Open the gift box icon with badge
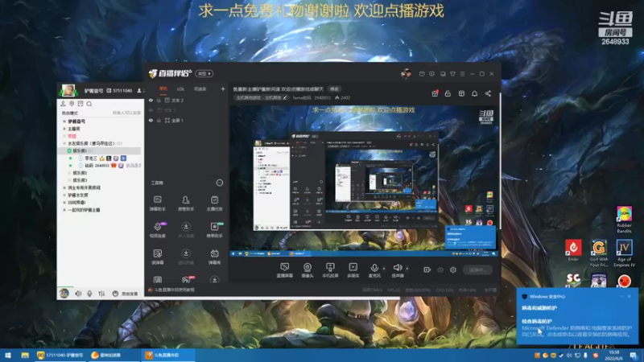The width and height of the screenshot is (644, 362). pos(435,93)
